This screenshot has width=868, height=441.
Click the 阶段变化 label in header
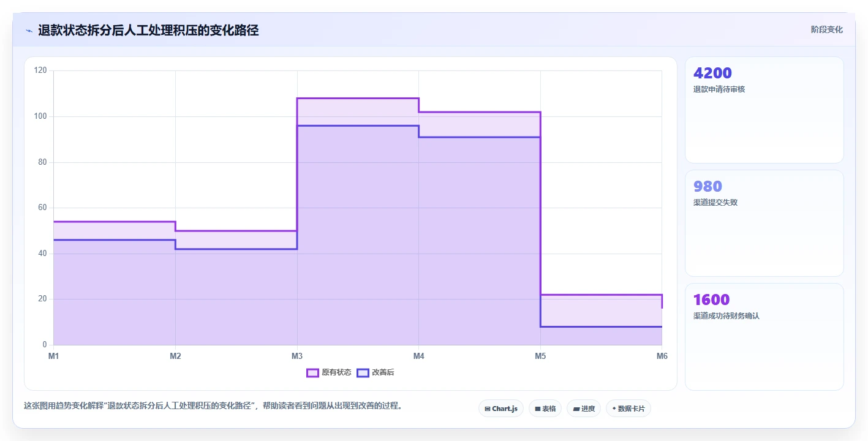click(x=826, y=29)
